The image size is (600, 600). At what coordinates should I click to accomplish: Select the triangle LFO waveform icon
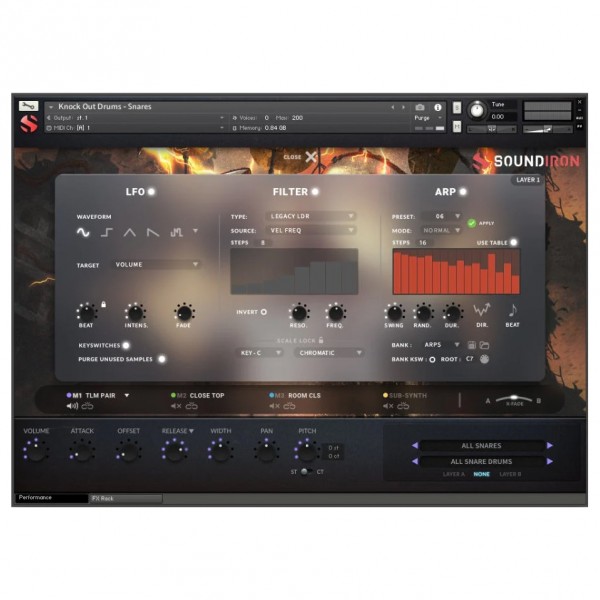click(130, 232)
